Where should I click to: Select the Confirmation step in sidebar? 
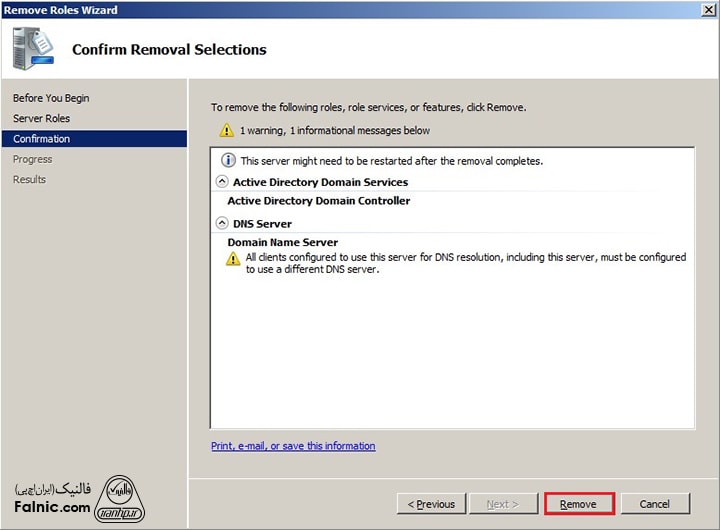[41, 139]
